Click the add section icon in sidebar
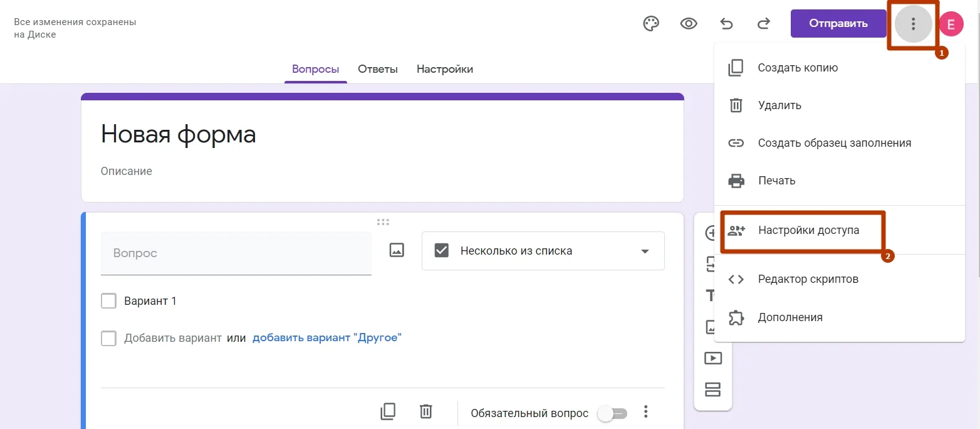 tap(712, 389)
